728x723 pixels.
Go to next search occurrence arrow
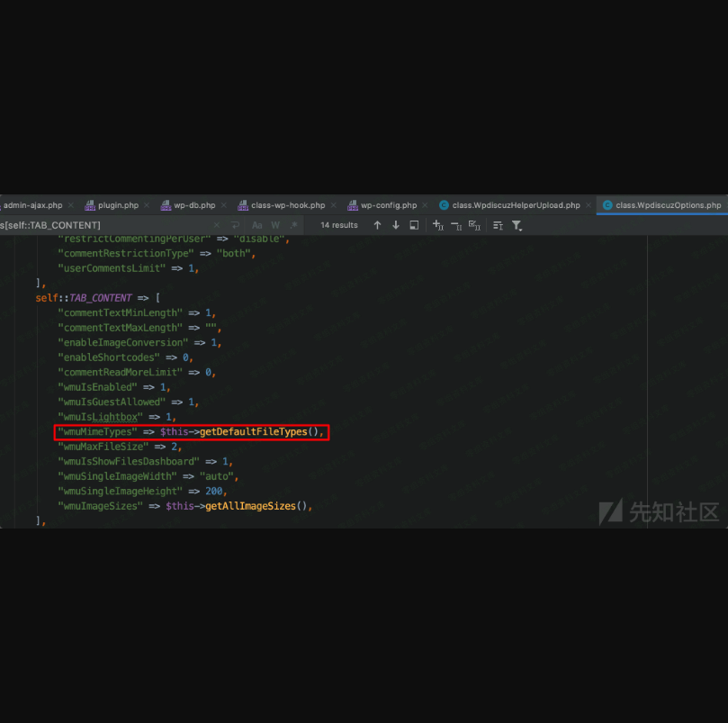coord(396,225)
